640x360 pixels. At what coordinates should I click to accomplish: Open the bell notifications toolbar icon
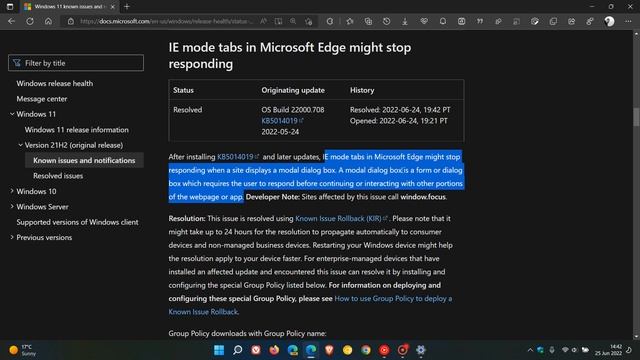(x=443, y=21)
